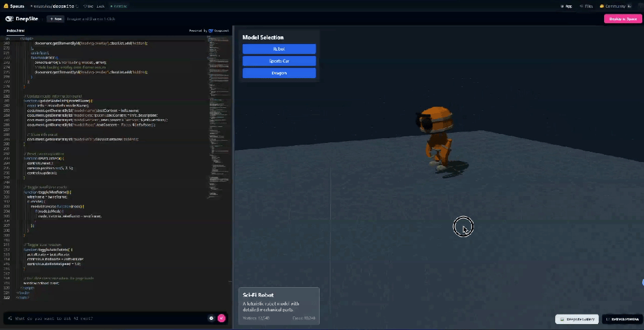Click the Sci-Fi Robot info title
644x330 pixels.
[x=258, y=295]
